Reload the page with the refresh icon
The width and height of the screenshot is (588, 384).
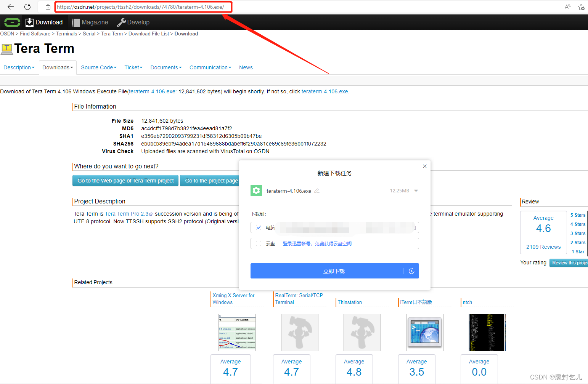click(x=27, y=7)
